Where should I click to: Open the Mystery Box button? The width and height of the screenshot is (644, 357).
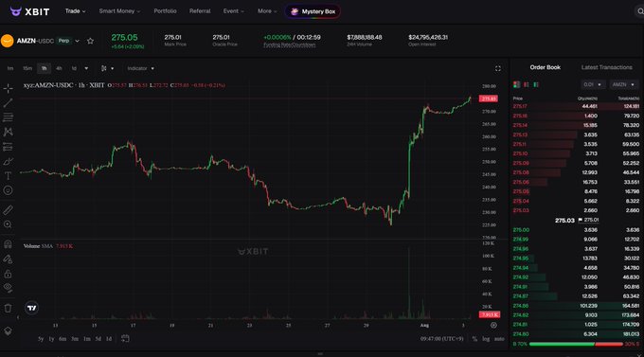313,11
